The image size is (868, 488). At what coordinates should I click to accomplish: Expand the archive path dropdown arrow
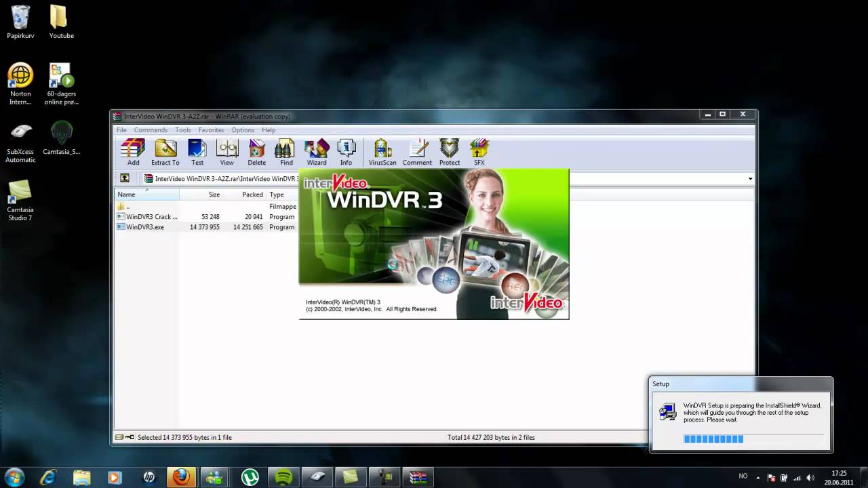click(750, 179)
